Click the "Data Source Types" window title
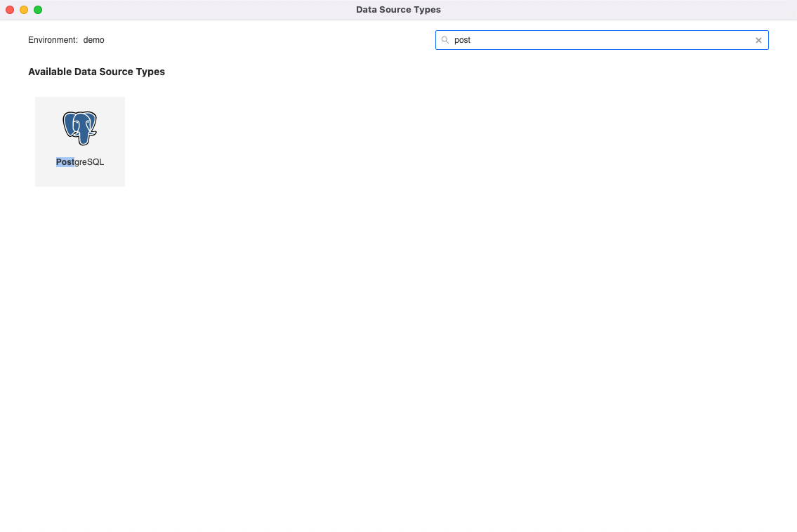 pyautogui.click(x=398, y=10)
